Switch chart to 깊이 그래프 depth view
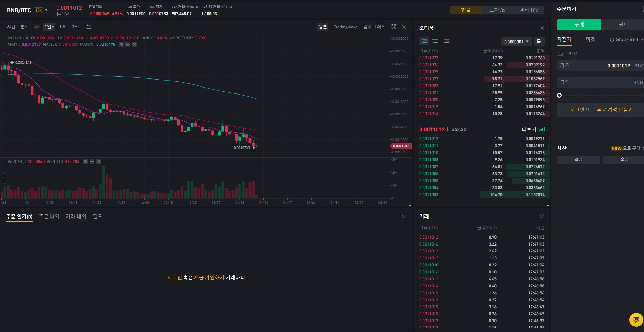This screenshot has width=644, height=332. [x=374, y=27]
